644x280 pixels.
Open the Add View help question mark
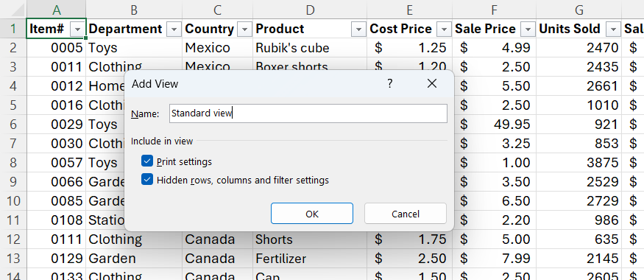click(390, 84)
